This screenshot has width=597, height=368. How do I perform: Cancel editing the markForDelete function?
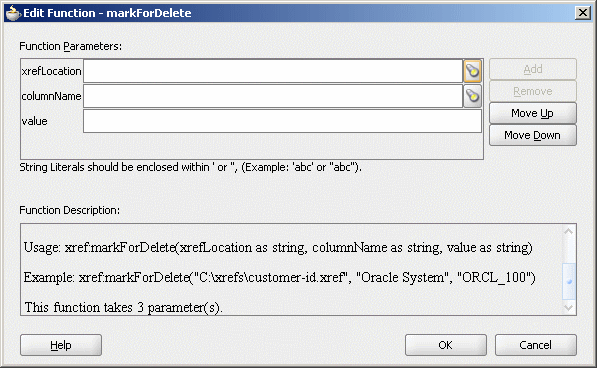pyautogui.click(x=535, y=345)
